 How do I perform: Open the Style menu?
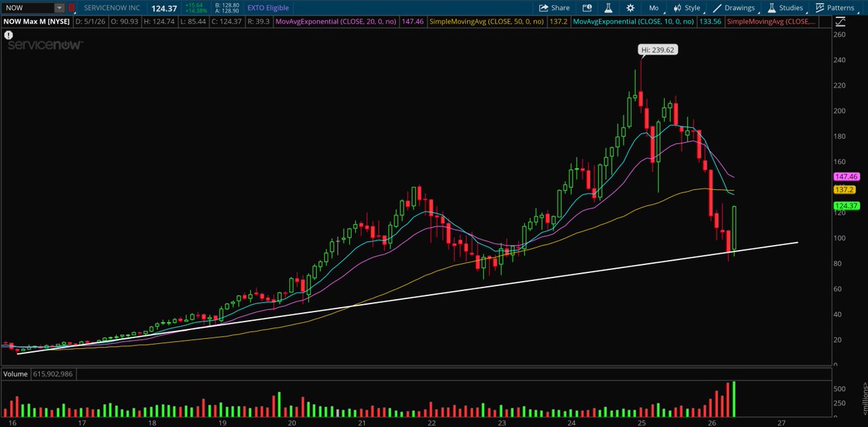[x=687, y=8]
